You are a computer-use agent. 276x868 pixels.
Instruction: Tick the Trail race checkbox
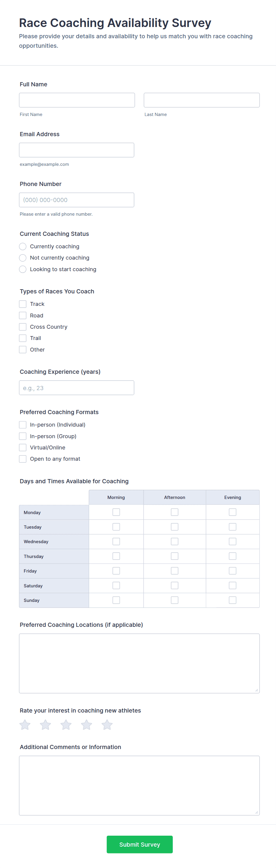pyautogui.click(x=23, y=338)
